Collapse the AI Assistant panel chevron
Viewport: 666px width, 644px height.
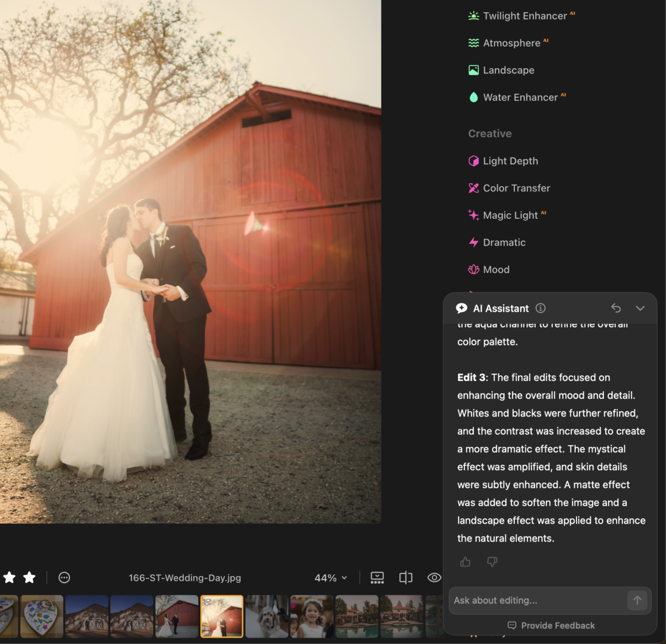[x=640, y=308]
